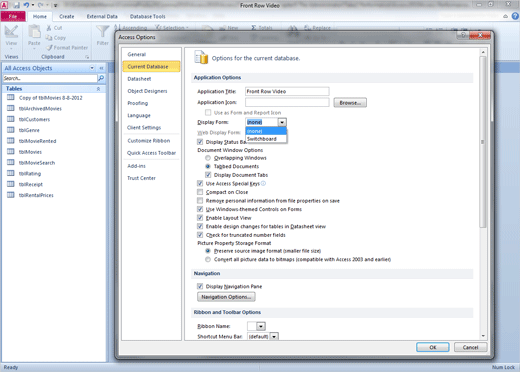Viewport: 520px width, 372px height.
Task: Click the Cut scissors icon
Action: click(49, 28)
